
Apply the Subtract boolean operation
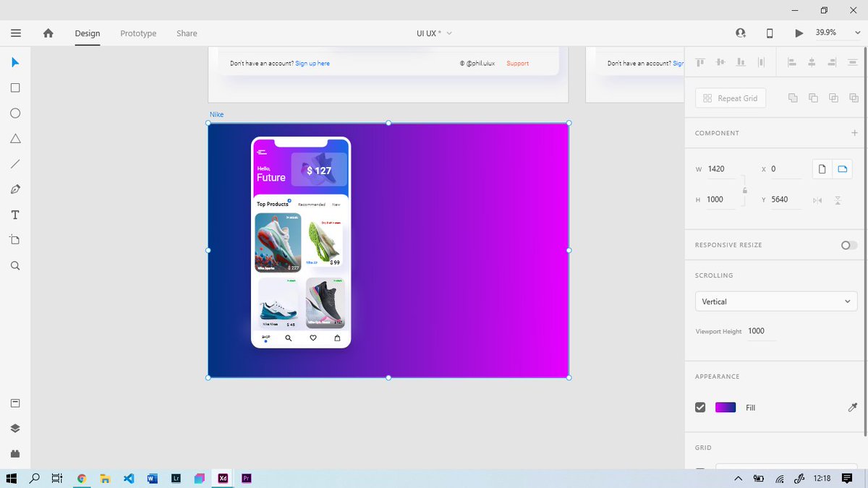point(813,98)
